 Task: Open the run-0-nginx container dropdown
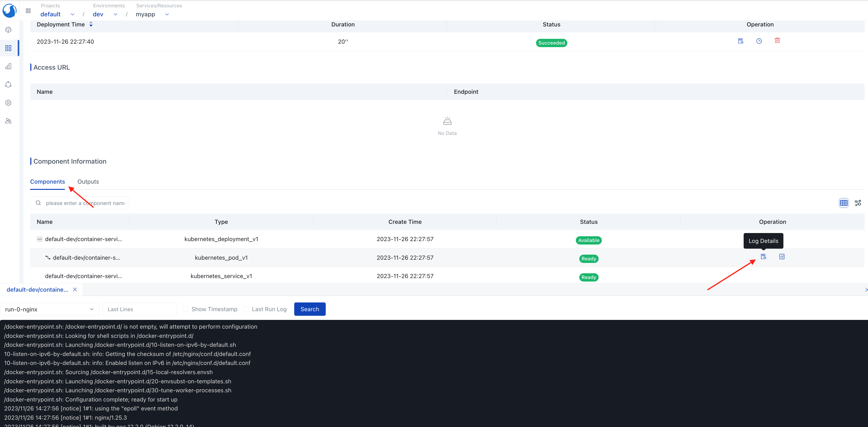pos(49,309)
